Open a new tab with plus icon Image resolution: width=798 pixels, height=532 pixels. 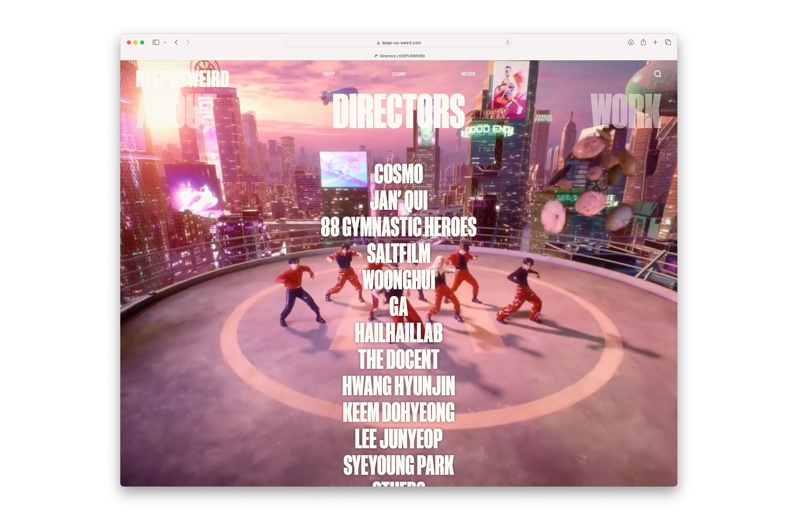click(x=655, y=43)
